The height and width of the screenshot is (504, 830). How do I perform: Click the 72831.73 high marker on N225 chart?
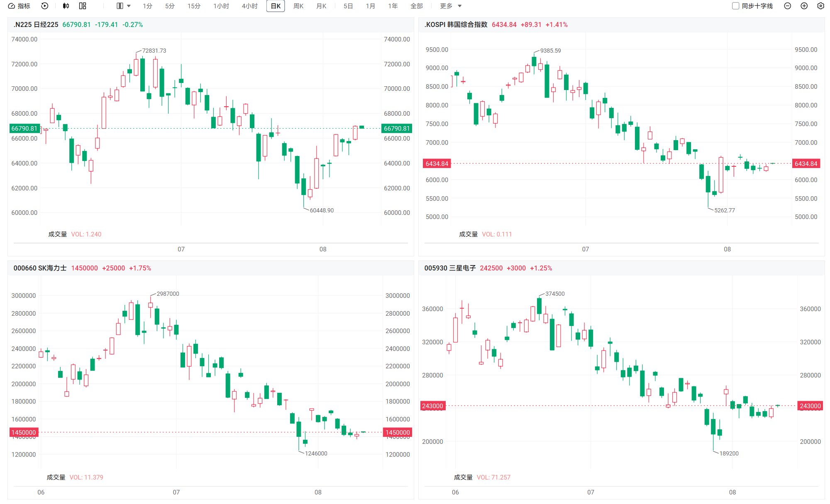click(154, 51)
